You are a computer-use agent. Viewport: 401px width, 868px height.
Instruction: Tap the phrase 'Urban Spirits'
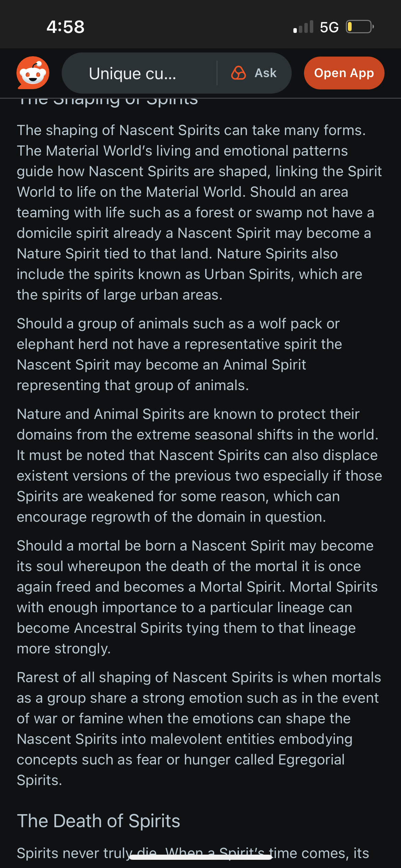tap(247, 274)
